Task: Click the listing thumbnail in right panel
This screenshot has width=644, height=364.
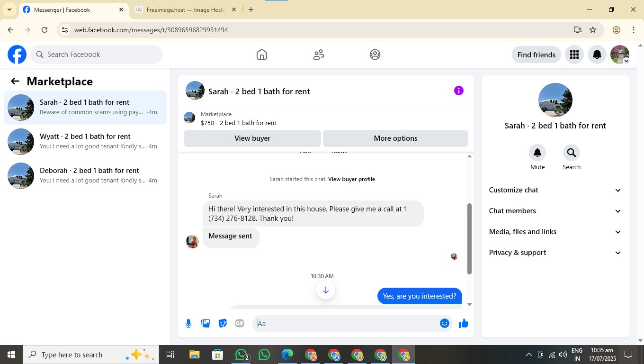Action: (555, 100)
